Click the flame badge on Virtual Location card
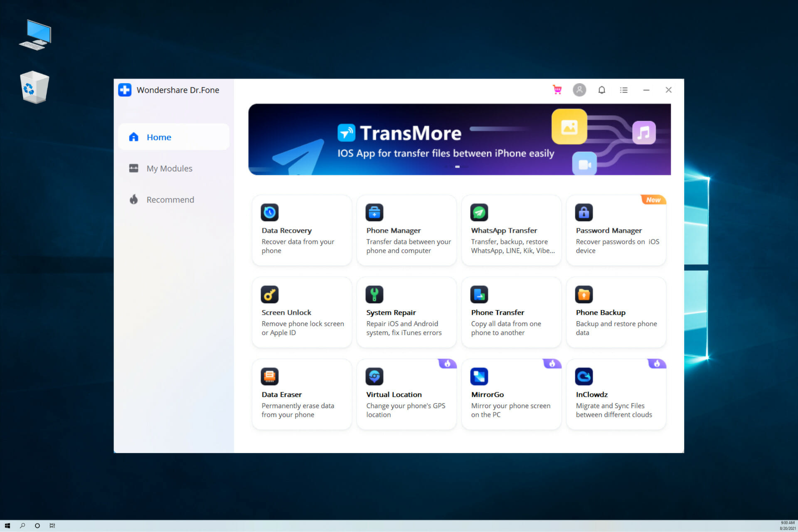This screenshot has width=798, height=532. [448, 364]
